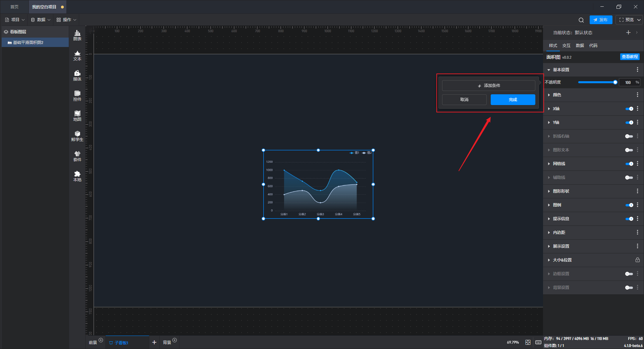Screen dimensions: 644x349
Task: Open 内边距 more options menu
Action: 638,233
